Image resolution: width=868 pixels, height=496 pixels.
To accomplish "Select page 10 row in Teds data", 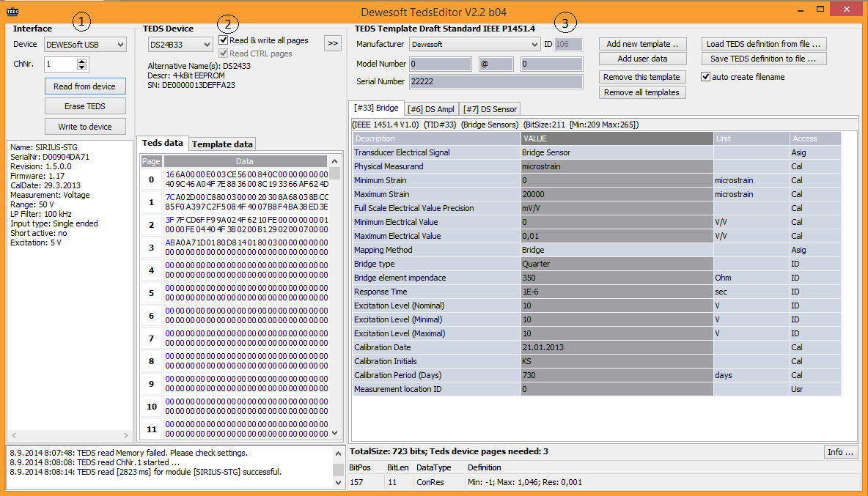I will 235,407.
